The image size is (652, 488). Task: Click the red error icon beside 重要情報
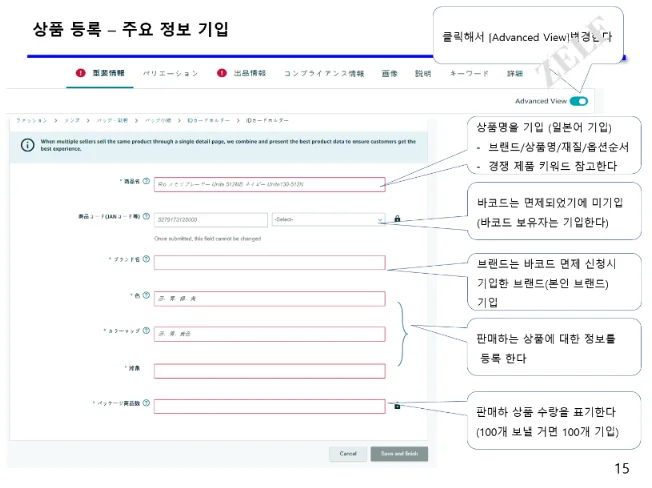coord(80,73)
